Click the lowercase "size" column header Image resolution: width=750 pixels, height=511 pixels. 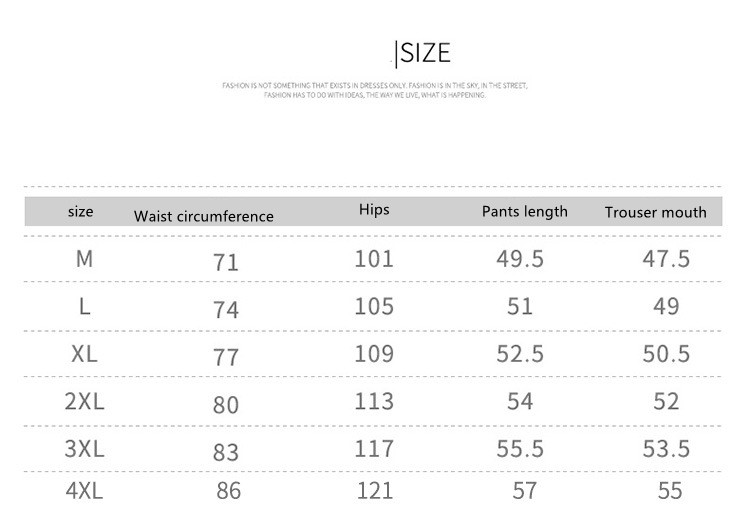[x=81, y=211]
